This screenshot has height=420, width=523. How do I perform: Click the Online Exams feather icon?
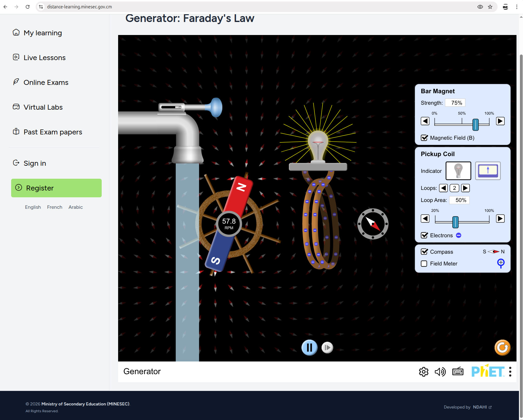pos(16,82)
